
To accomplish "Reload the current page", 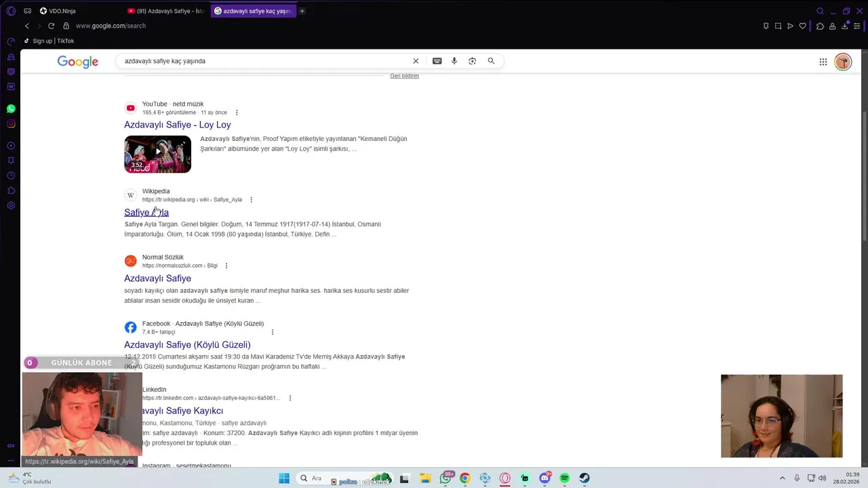I will [x=51, y=26].
